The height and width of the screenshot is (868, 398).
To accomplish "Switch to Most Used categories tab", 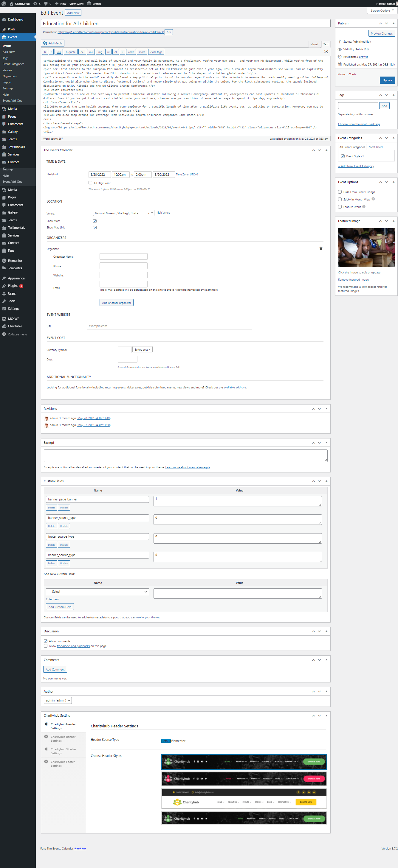I will (375, 147).
